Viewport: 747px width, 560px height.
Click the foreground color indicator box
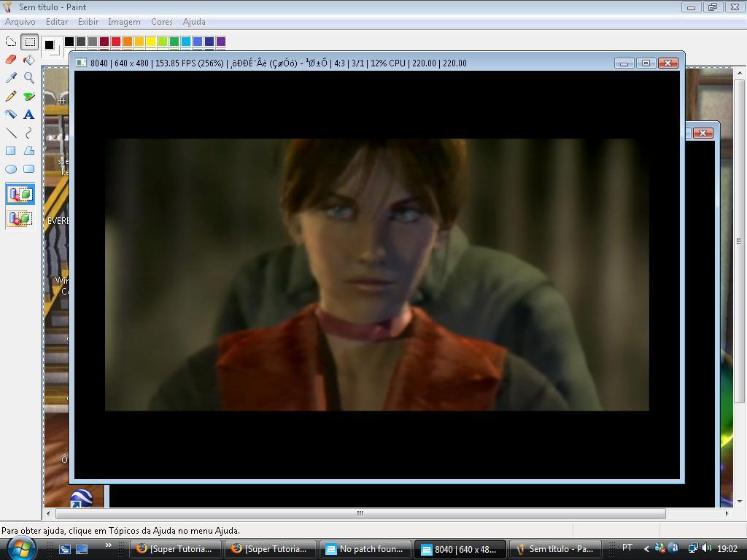[x=49, y=44]
